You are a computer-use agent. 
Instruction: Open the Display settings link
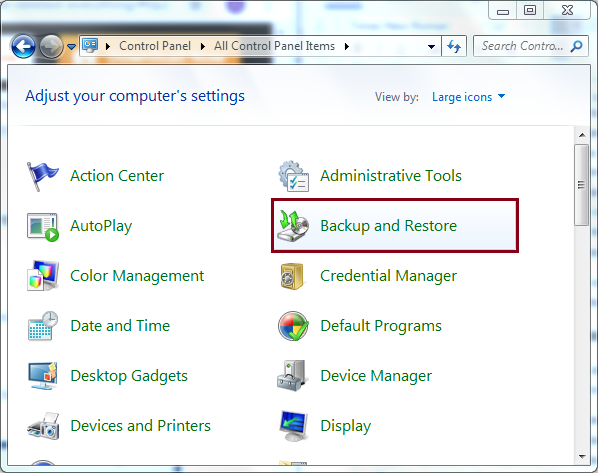(x=346, y=426)
